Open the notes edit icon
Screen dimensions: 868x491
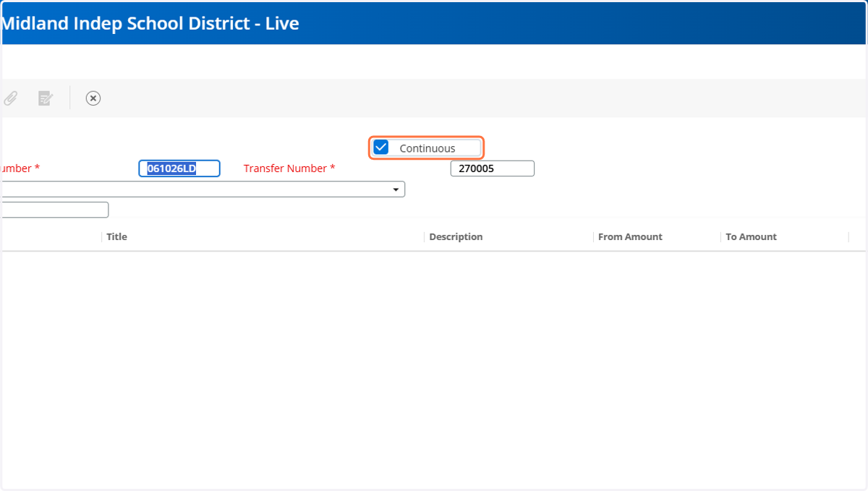click(x=46, y=98)
